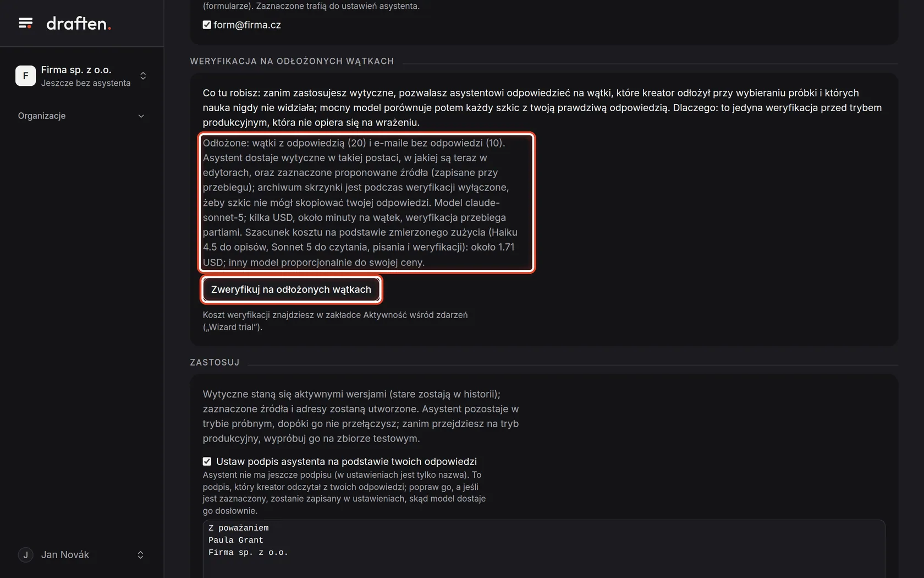Toggle the Ustaw podpis asystenta checkbox

pos(207,461)
